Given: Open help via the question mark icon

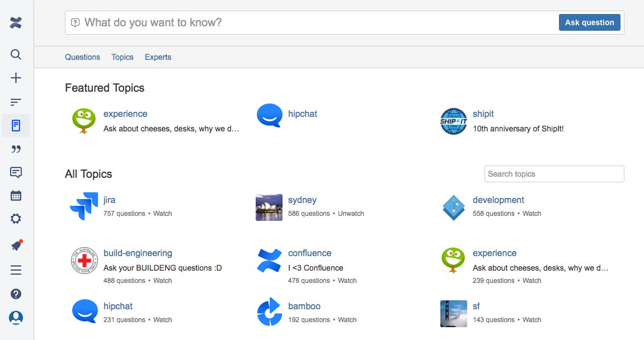Looking at the screenshot, I should [16, 293].
